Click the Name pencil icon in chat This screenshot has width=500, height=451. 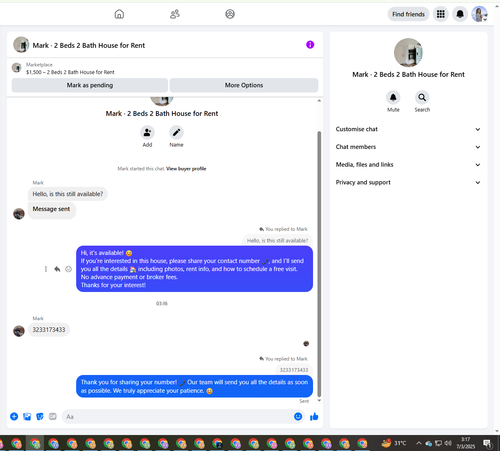(x=176, y=133)
